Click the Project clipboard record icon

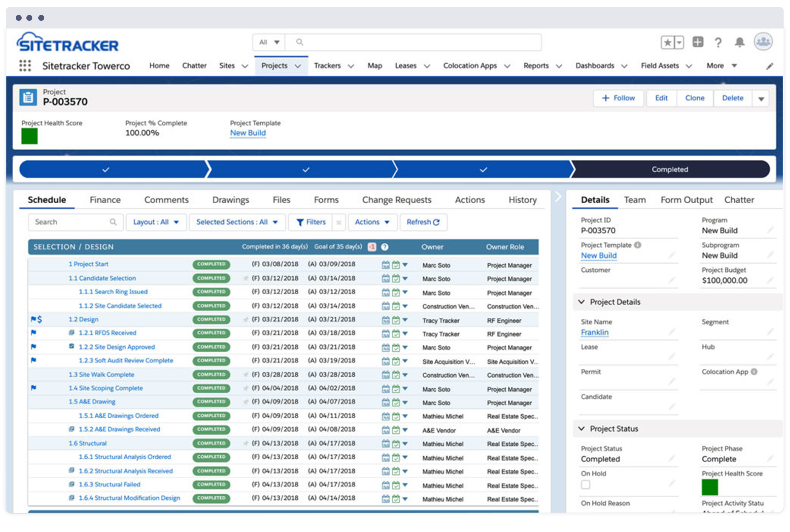(28, 98)
